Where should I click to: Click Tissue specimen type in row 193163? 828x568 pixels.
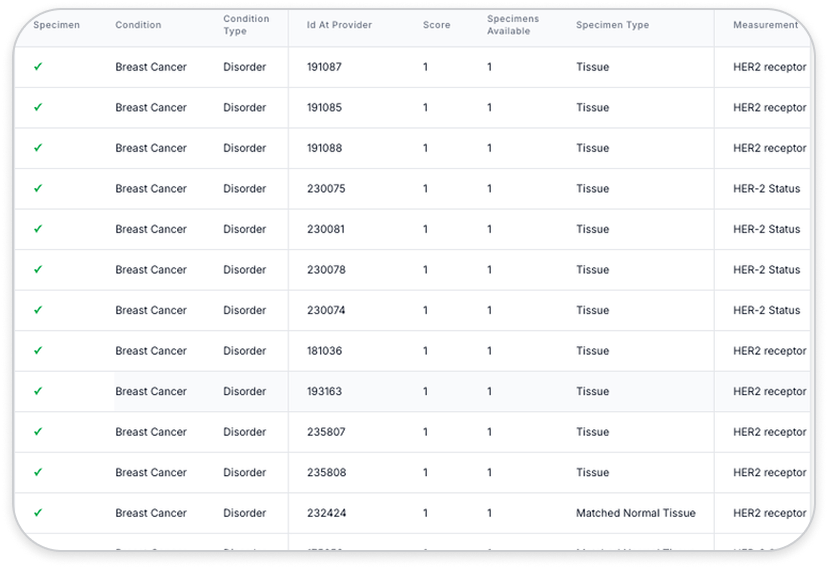592,392
